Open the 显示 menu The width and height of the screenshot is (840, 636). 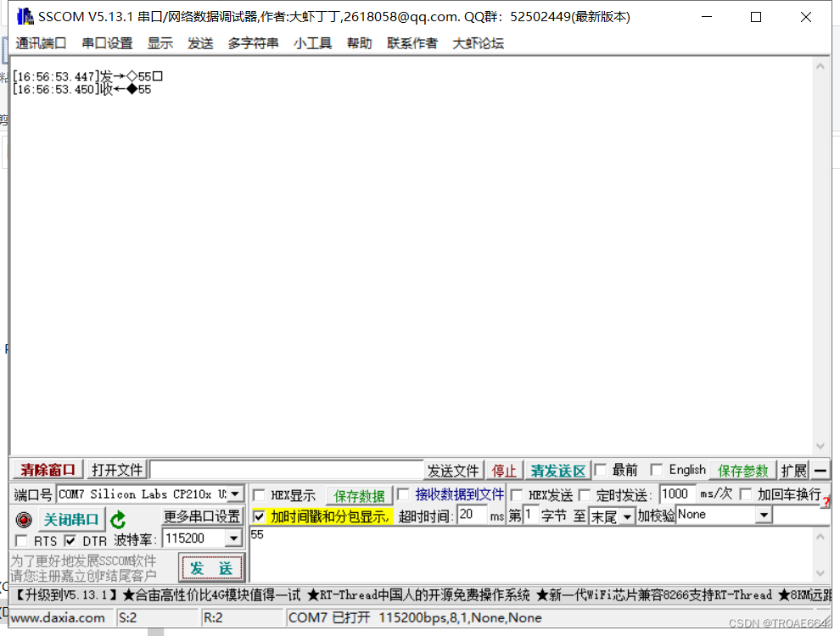pyautogui.click(x=160, y=43)
